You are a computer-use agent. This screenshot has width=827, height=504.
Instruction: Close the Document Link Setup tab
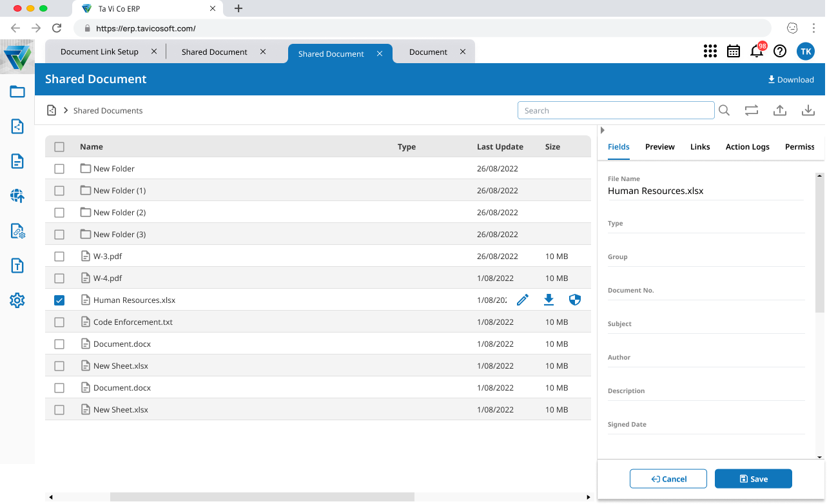[154, 52]
